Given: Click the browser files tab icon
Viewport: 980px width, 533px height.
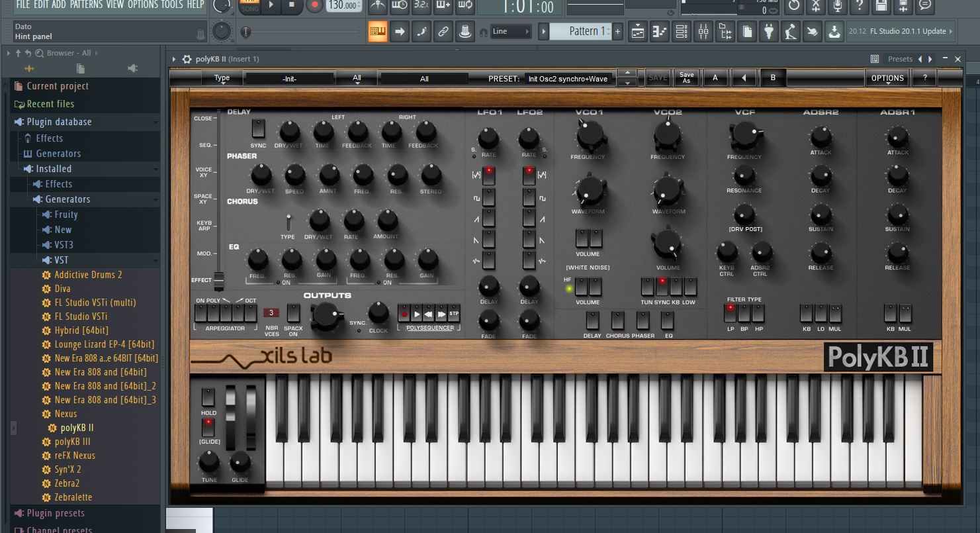Looking at the screenshot, I should point(81,68).
